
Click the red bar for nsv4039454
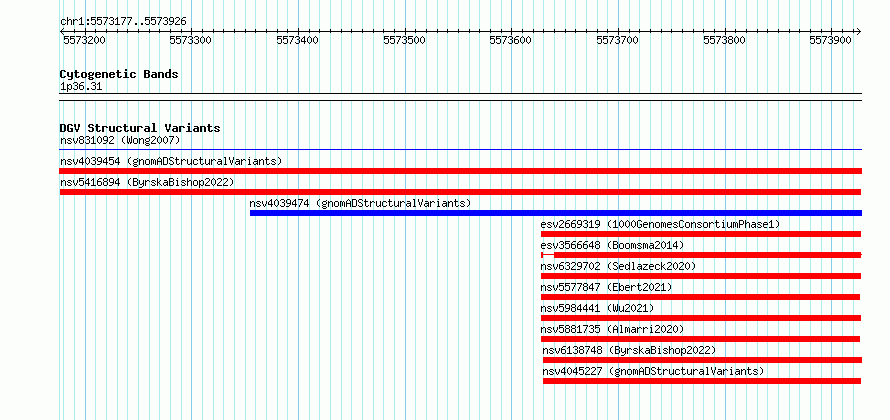pyautogui.click(x=461, y=171)
